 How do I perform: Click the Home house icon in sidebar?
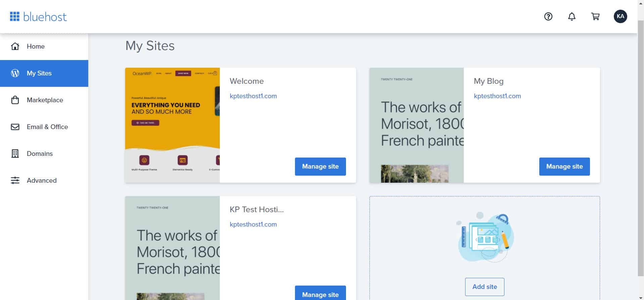click(x=15, y=46)
